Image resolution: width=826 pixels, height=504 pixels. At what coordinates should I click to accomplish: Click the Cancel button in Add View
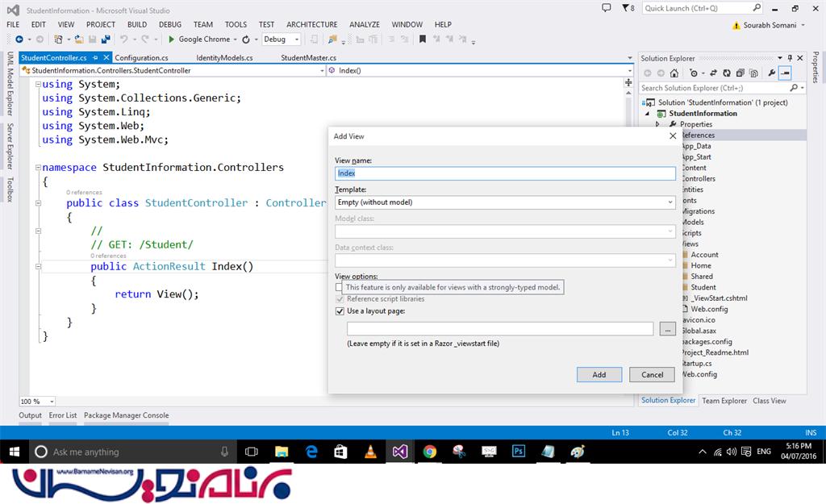[x=652, y=374]
